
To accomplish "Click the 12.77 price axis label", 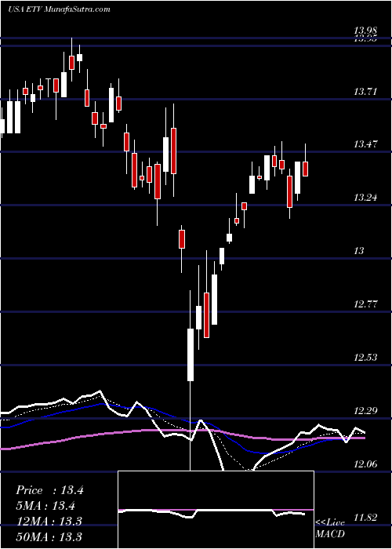I will click(365, 304).
